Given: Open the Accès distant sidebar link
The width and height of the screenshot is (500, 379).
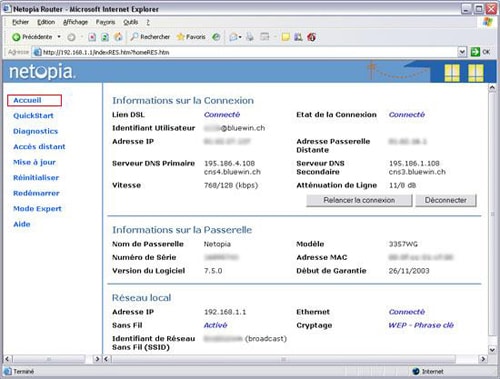Looking at the screenshot, I should (x=39, y=147).
